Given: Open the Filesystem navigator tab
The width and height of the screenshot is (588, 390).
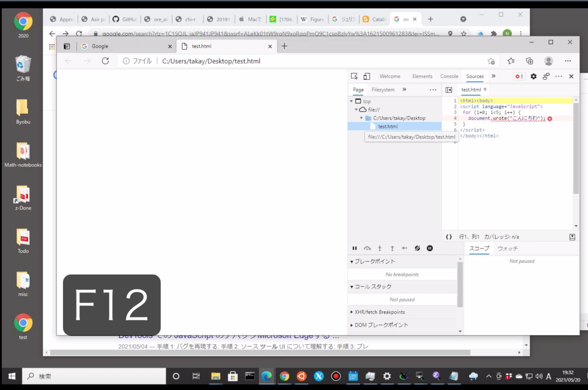Looking at the screenshot, I should coord(383,89).
